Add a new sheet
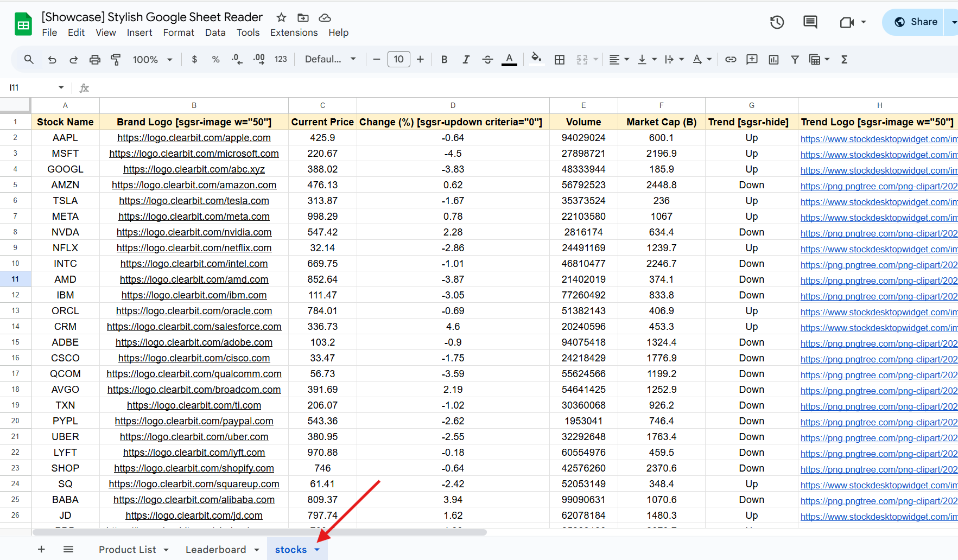The image size is (958, 560). 41,549
